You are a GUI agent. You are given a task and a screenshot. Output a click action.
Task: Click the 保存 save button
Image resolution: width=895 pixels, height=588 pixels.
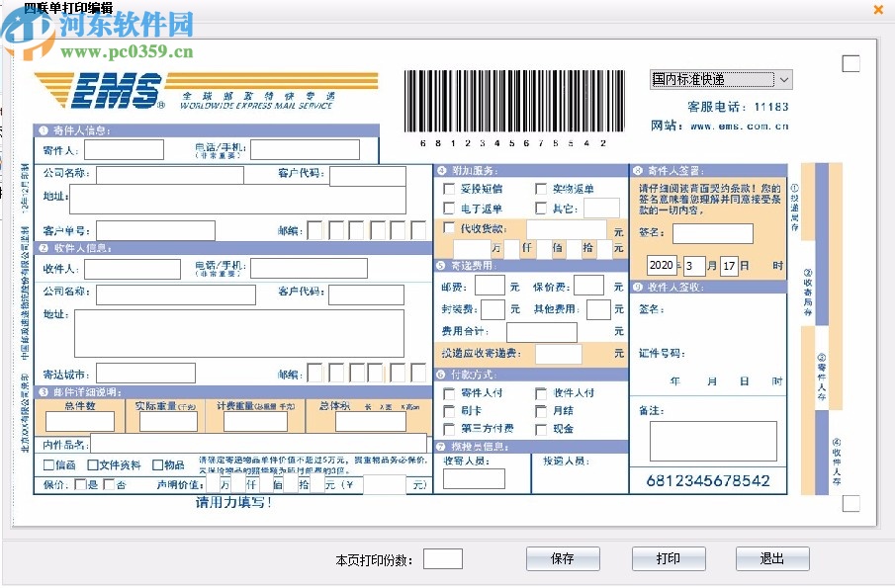point(562,558)
